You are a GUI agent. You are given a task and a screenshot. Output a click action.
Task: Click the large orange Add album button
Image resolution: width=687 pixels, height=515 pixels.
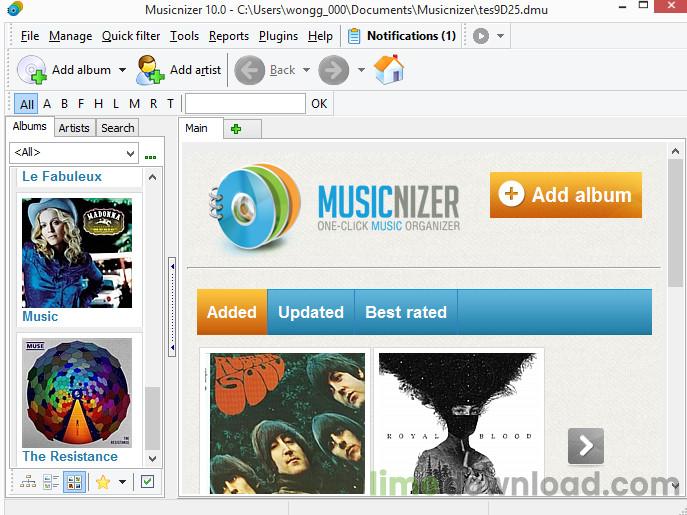pyautogui.click(x=566, y=195)
